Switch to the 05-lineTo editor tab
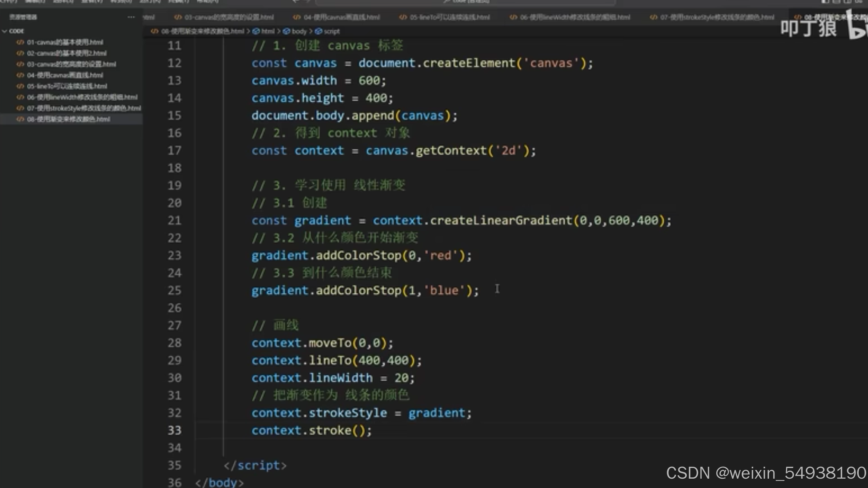Screen dimensions: 868x488 [449, 17]
